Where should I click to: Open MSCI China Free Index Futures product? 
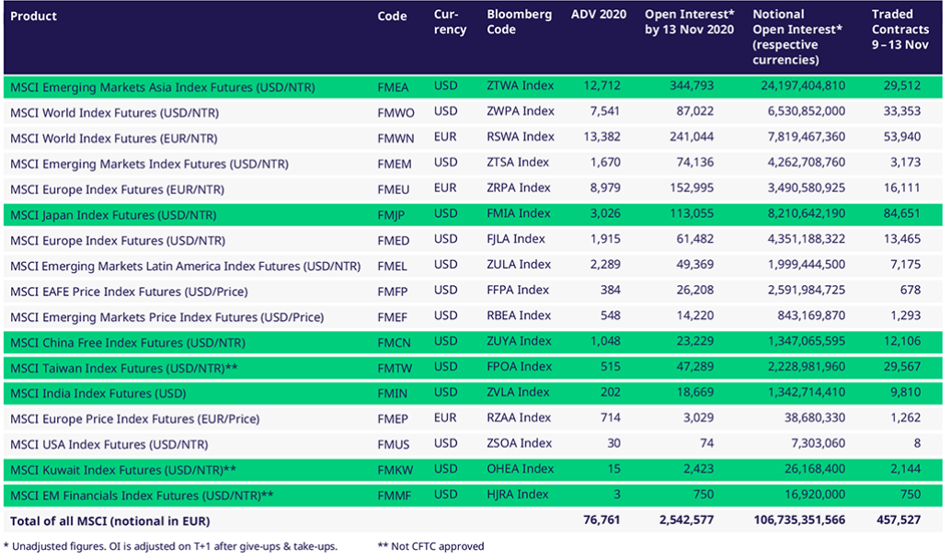tap(120, 343)
